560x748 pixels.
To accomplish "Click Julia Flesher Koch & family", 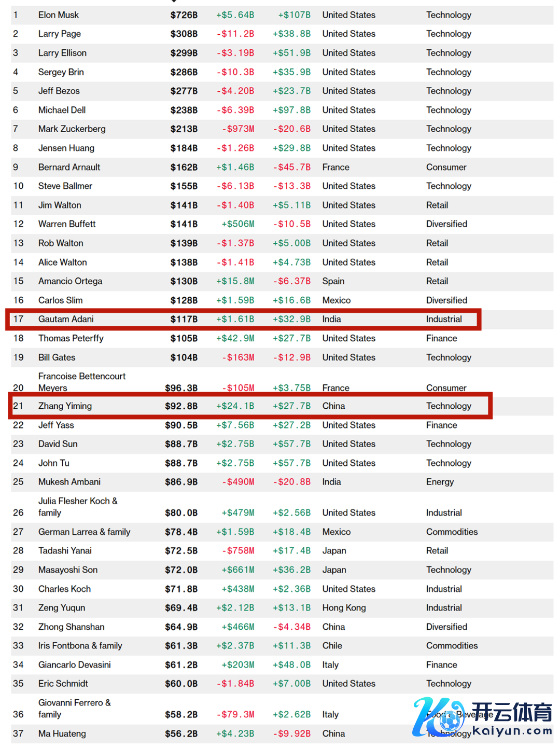I will point(78,507).
